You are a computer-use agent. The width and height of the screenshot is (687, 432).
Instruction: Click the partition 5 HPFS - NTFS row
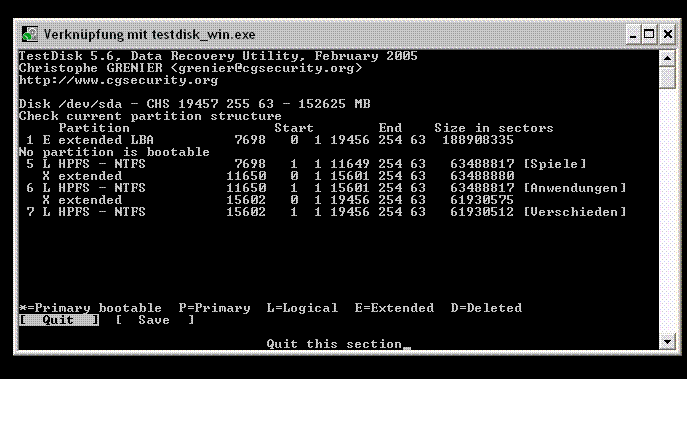click(x=306, y=164)
